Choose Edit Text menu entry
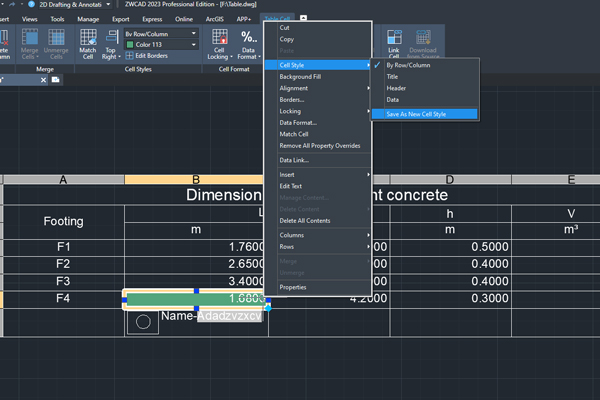 pyautogui.click(x=318, y=186)
